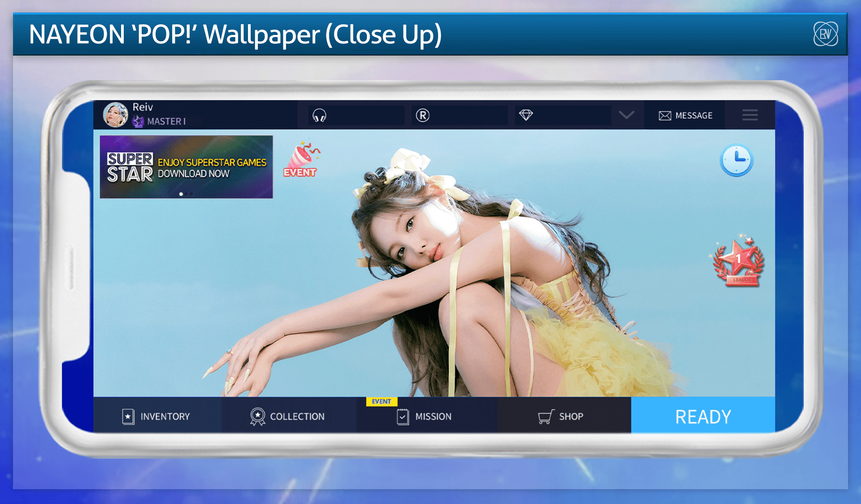The height and width of the screenshot is (504, 861).
Task: Expand the currency dropdown chevron
Action: (627, 115)
